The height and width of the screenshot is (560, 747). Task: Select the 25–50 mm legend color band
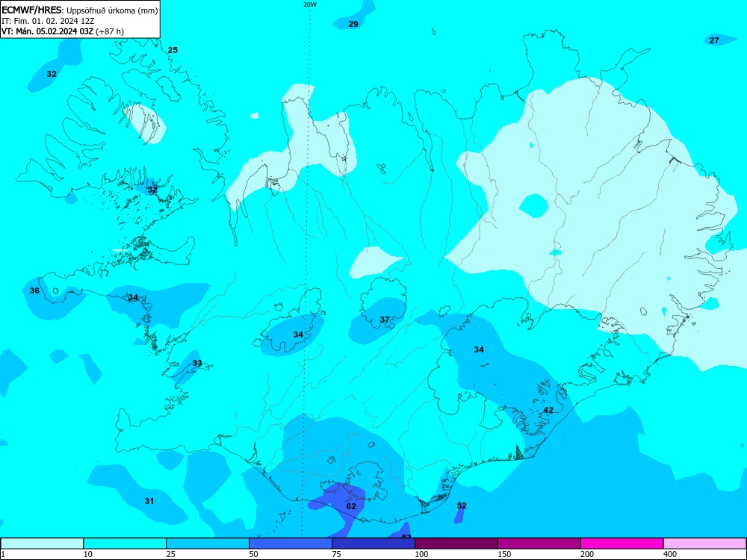[208, 544]
